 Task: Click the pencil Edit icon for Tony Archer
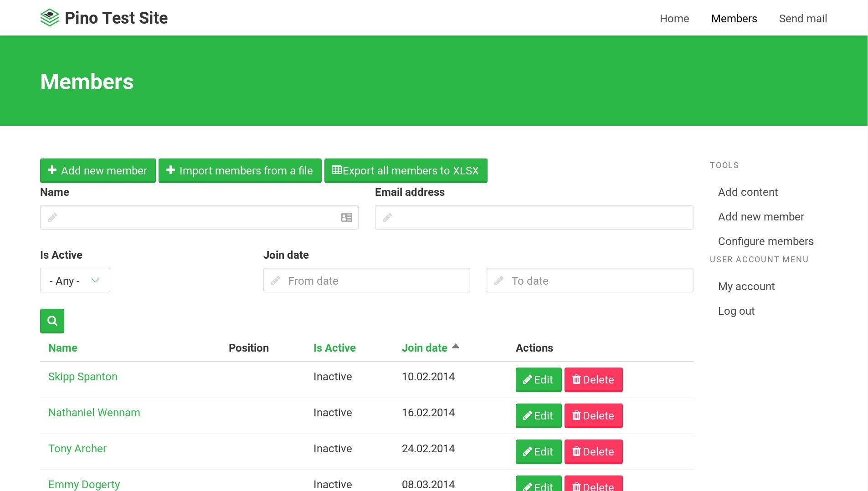click(528, 451)
